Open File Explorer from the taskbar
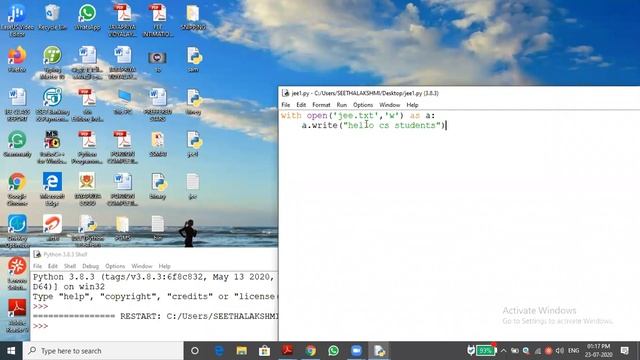 pos(242,351)
